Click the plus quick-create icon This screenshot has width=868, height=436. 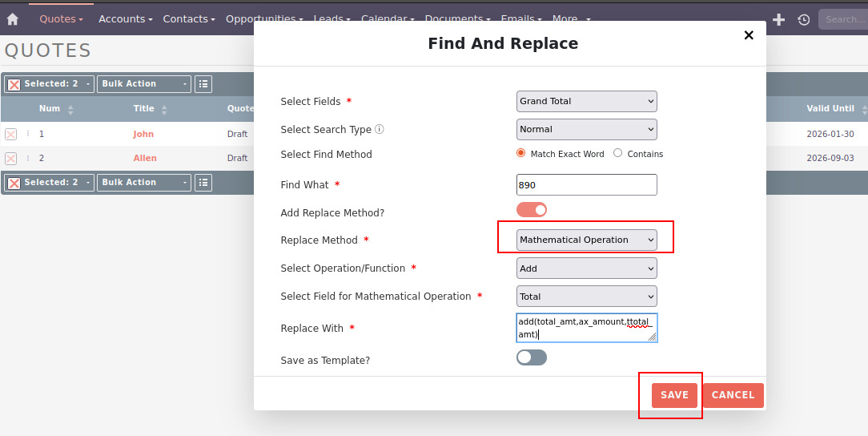point(778,19)
